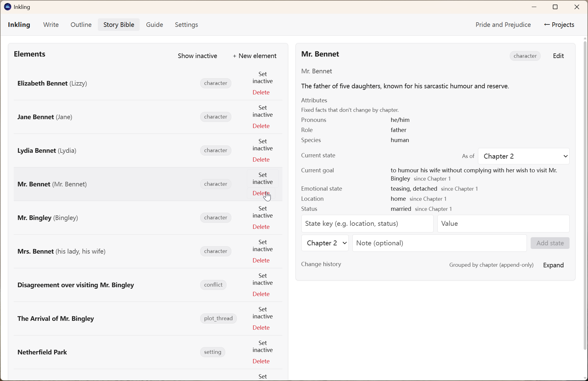This screenshot has height=381, width=588.
Task: Delete the Mr. Bennet element
Action: tap(261, 193)
